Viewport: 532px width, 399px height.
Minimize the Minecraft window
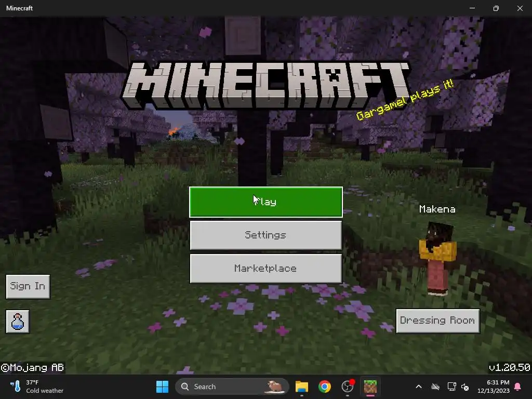click(472, 8)
